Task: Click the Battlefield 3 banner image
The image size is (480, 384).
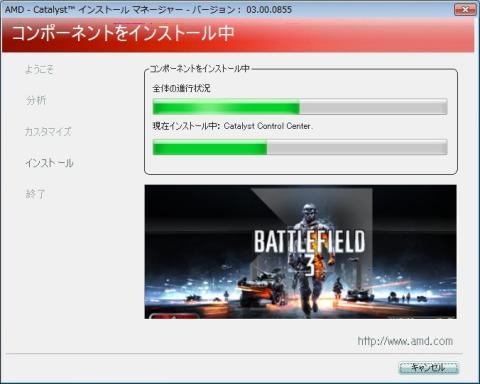Action: pos(300,252)
